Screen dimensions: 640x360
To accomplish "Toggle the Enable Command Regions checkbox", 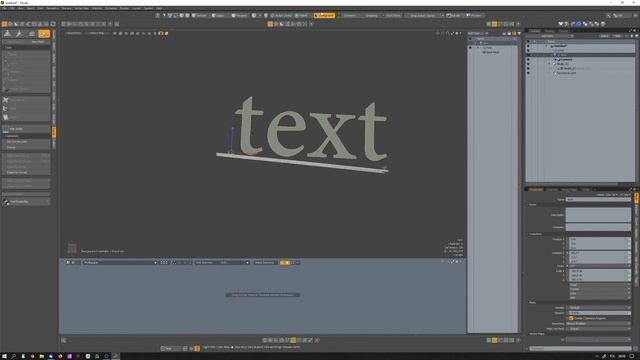I will (x=571, y=318).
